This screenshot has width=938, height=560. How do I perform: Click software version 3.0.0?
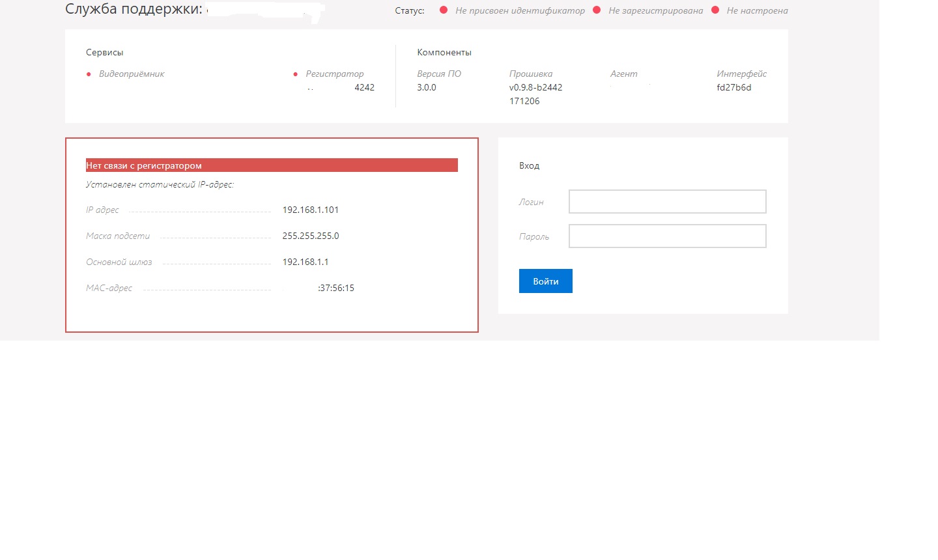click(427, 87)
